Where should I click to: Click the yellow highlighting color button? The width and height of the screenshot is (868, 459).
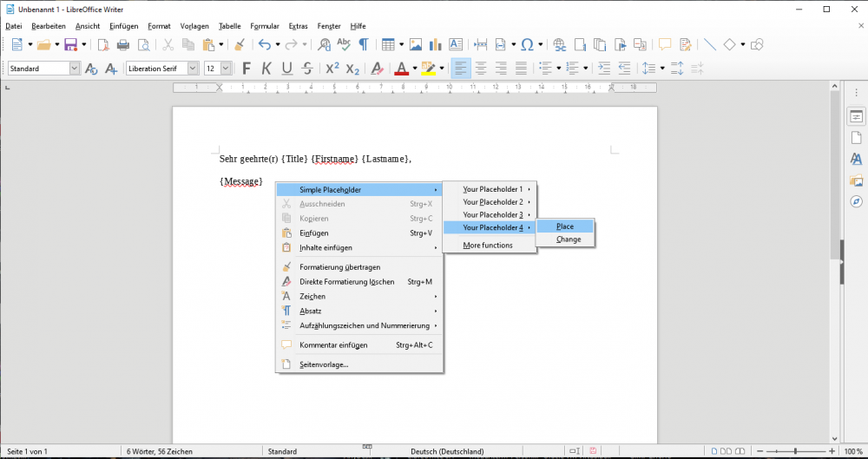click(x=429, y=69)
